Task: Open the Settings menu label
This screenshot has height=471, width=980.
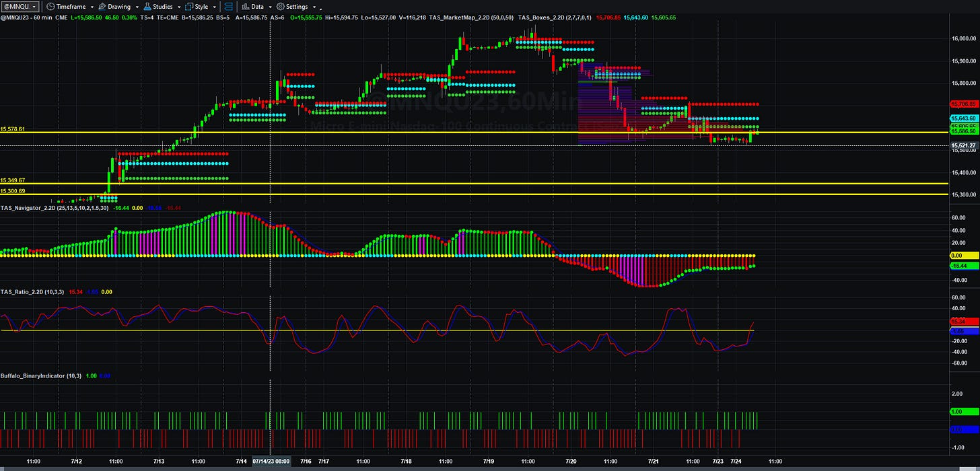Action: pyautogui.click(x=297, y=7)
